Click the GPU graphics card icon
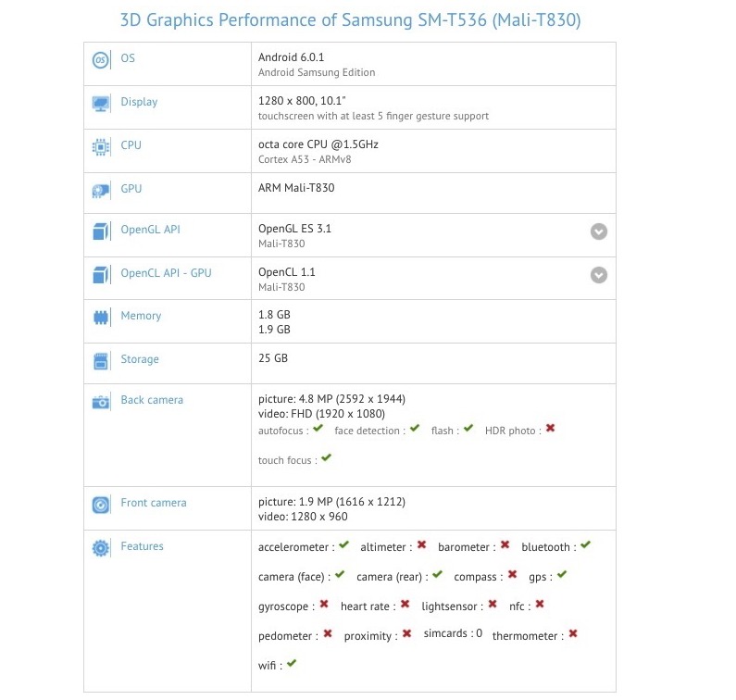This screenshot has height=700, width=736. point(101,191)
